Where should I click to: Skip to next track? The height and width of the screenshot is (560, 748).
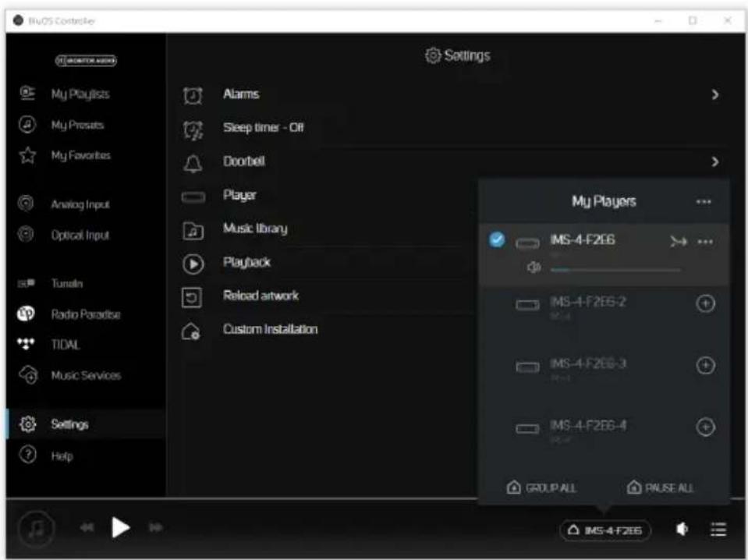[156, 527]
